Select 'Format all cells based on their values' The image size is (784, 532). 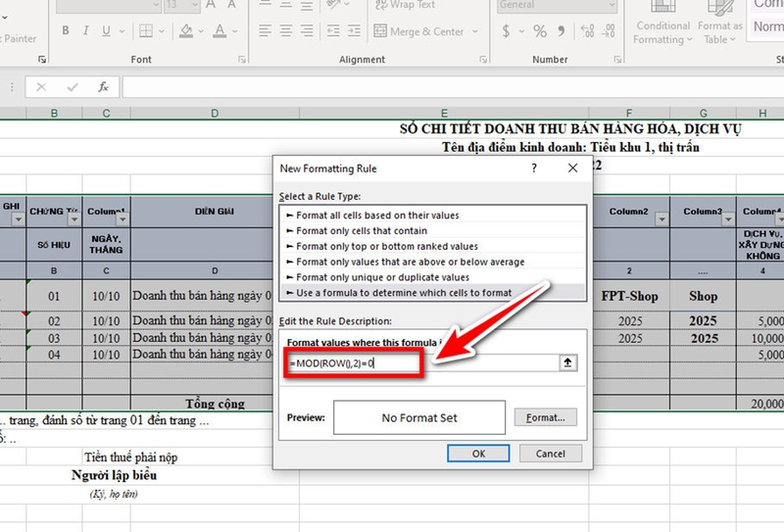click(432, 215)
